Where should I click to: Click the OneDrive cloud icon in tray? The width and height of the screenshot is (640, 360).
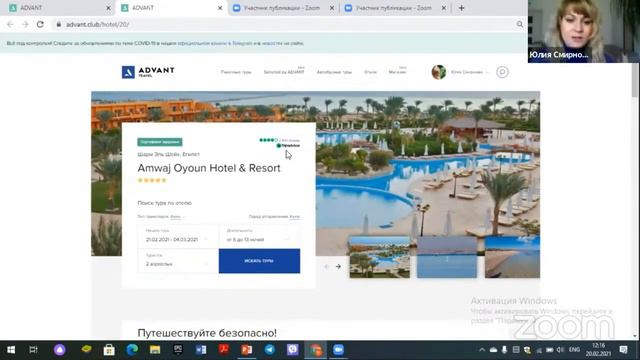pos(493,350)
